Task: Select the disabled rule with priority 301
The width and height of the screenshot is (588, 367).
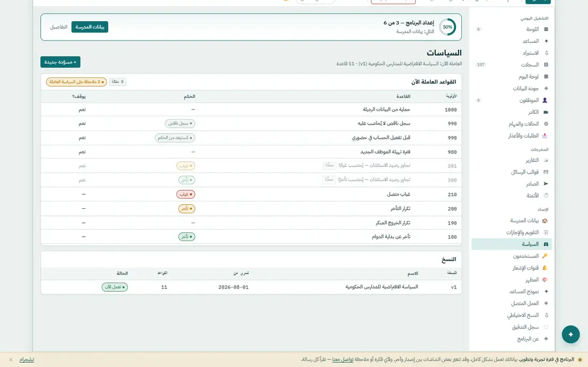Action: [251, 166]
